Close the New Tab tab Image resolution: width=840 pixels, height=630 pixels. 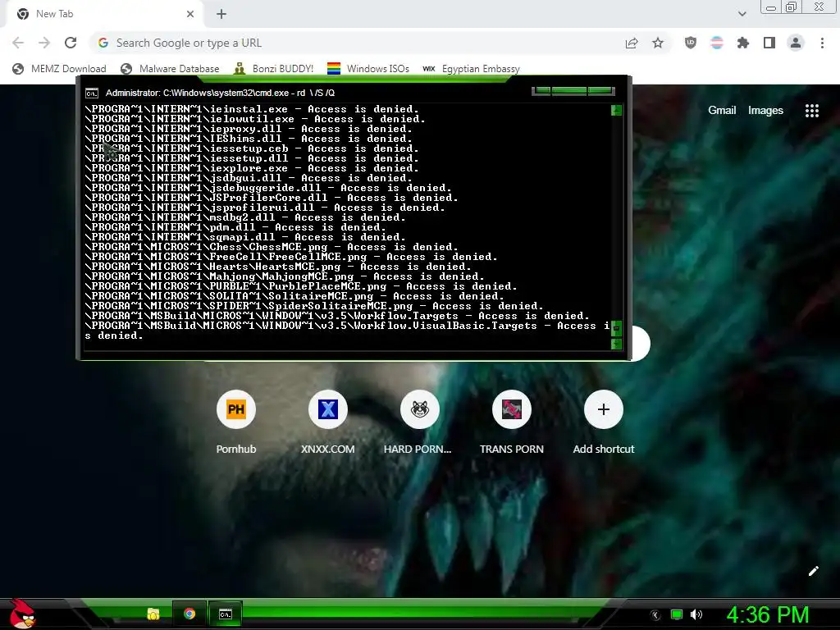(190, 14)
